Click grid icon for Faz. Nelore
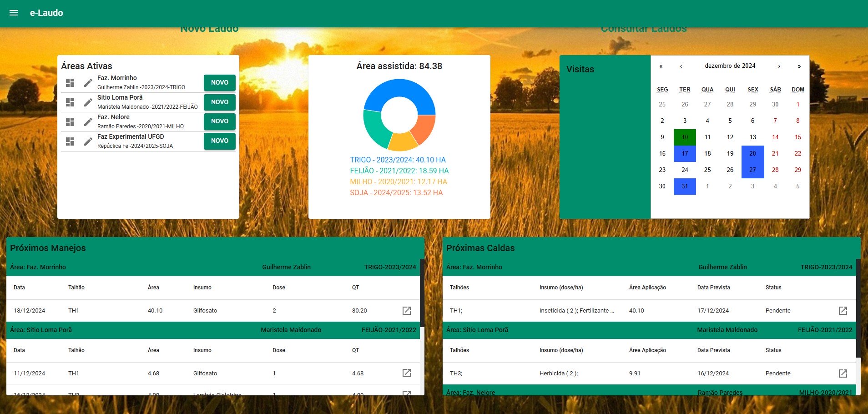 (70, 122)
